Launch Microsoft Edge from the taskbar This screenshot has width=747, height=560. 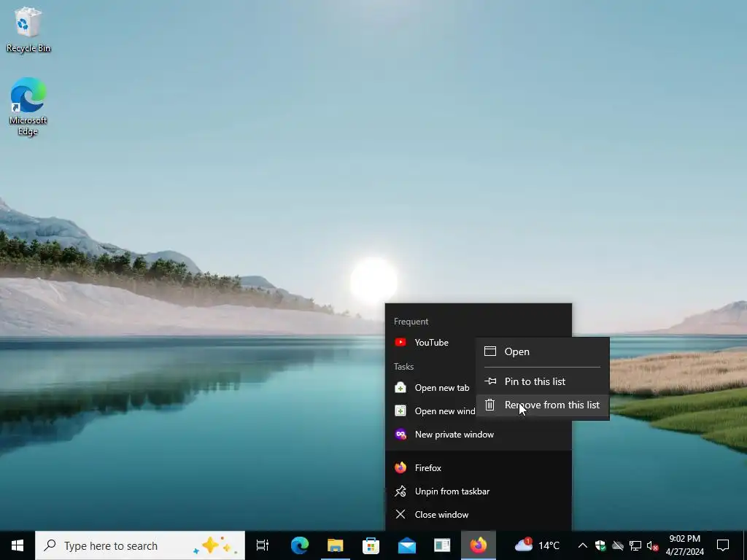(300, 545)
